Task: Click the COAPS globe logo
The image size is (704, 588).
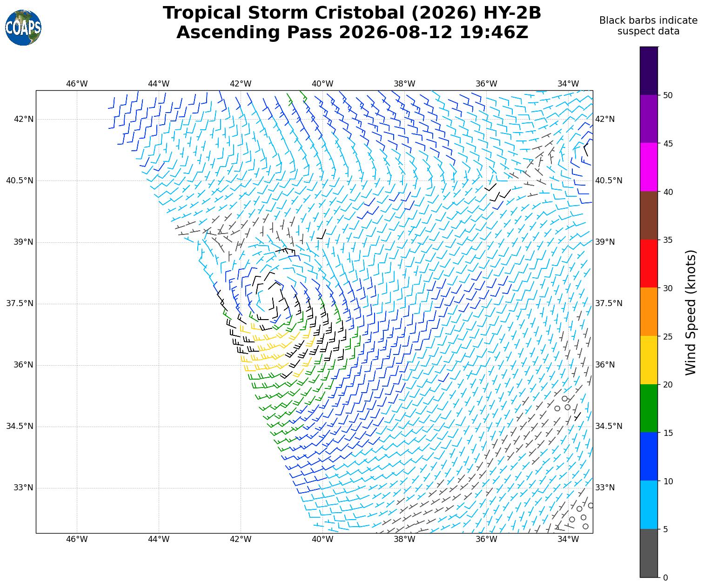Action: [23, 27]
